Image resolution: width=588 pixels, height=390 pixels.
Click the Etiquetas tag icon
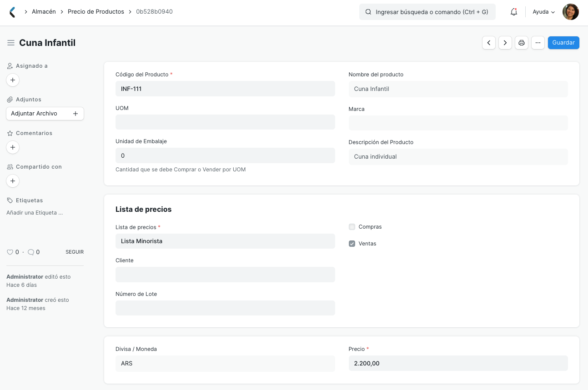click(x=10, y=200)
